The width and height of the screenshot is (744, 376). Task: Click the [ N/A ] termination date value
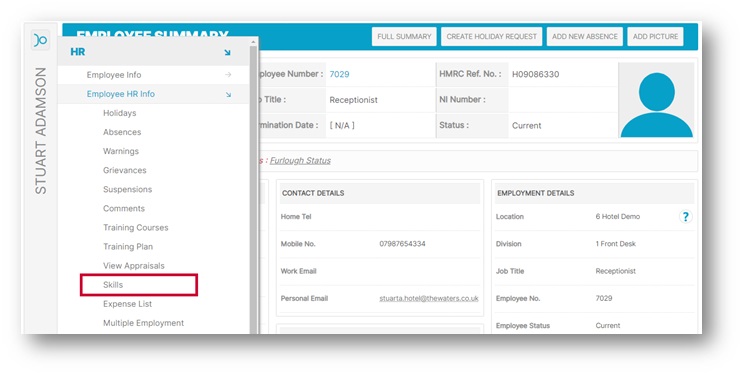[342, 125]
